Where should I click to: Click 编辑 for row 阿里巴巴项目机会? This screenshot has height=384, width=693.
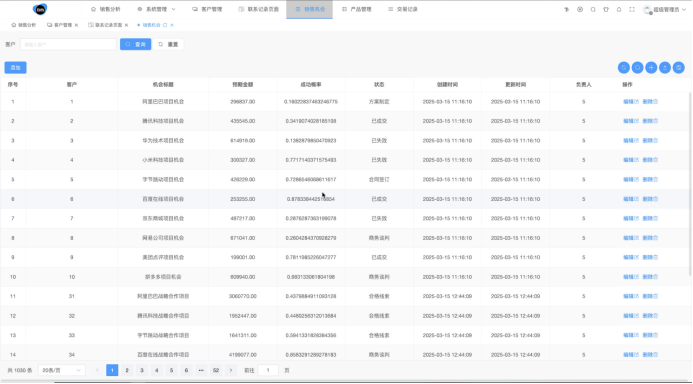pyautogui.click(x=631, y=102)
